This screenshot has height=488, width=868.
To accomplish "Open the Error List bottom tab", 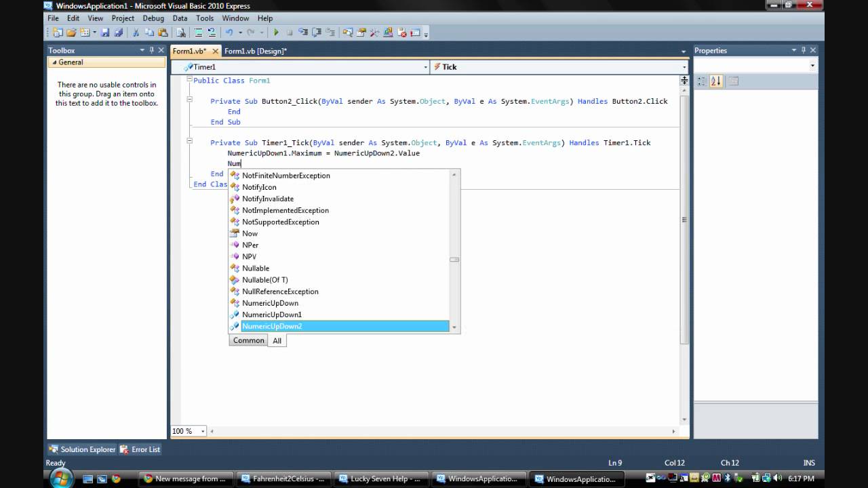I will coord(140,449).
